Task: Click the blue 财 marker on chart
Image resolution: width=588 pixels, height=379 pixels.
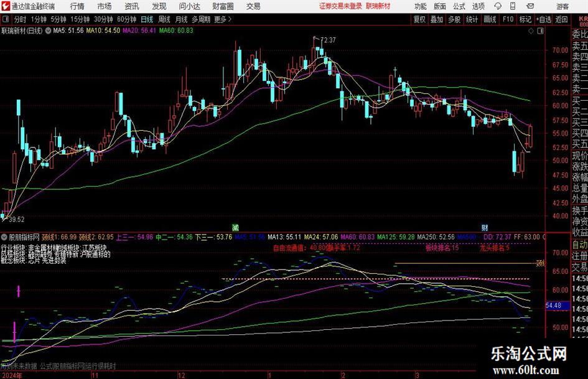Action: click(485, 227)
